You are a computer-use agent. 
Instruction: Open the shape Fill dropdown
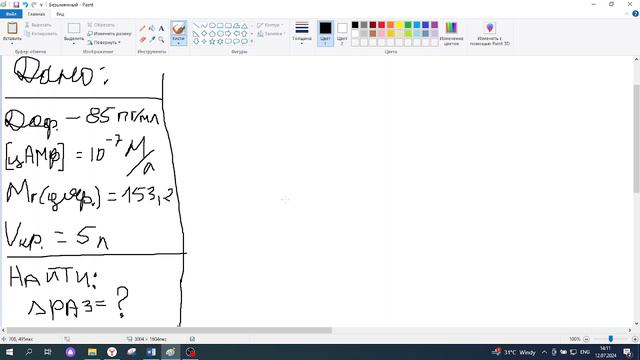click(x=271, y=34)
